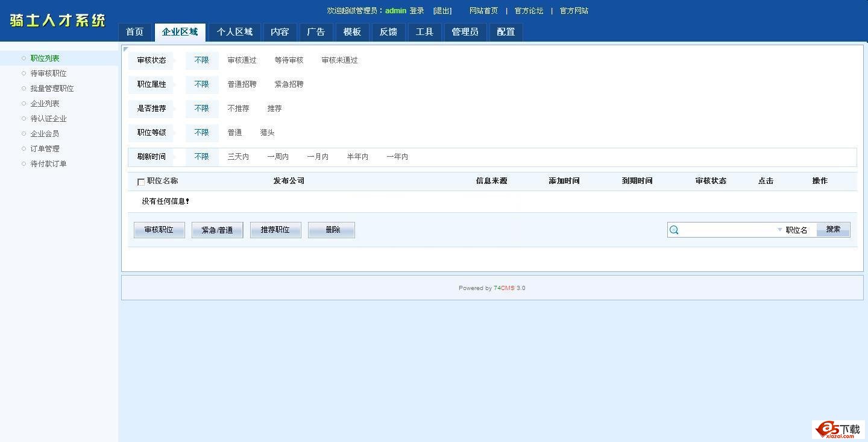Click the 骑士人才系统 logo

pos(58,21)
